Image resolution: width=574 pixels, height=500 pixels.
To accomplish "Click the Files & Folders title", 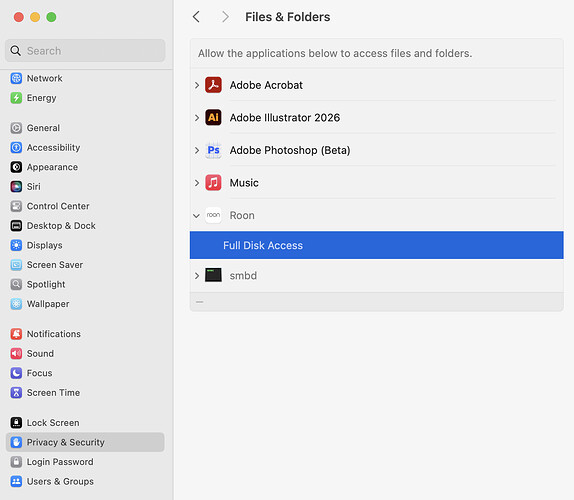I will click(287, 17).
